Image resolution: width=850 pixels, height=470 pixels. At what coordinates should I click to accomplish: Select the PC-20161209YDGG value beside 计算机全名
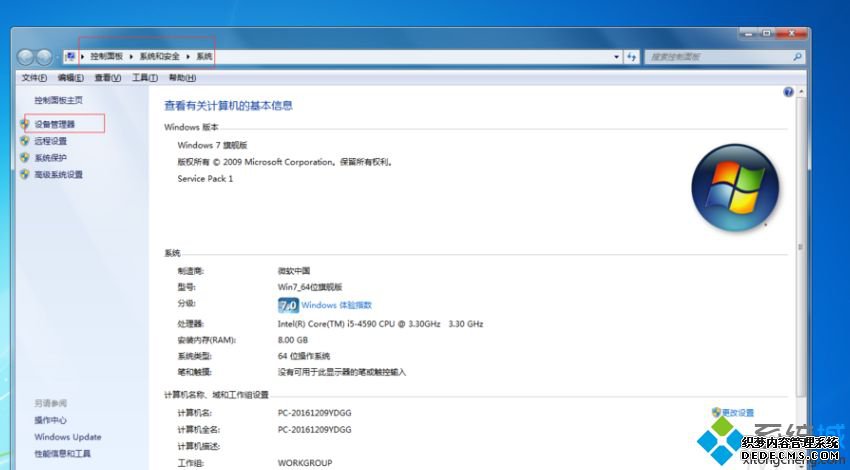(314, 429)
